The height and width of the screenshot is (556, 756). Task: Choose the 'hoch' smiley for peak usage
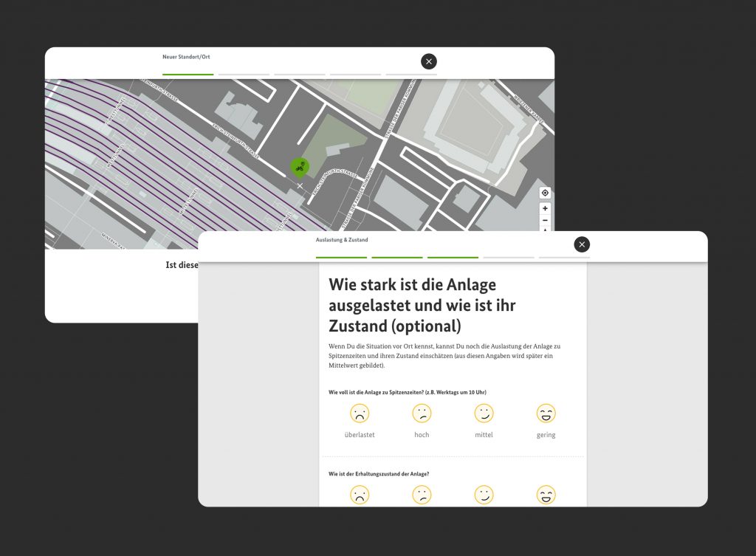point(422,413)
